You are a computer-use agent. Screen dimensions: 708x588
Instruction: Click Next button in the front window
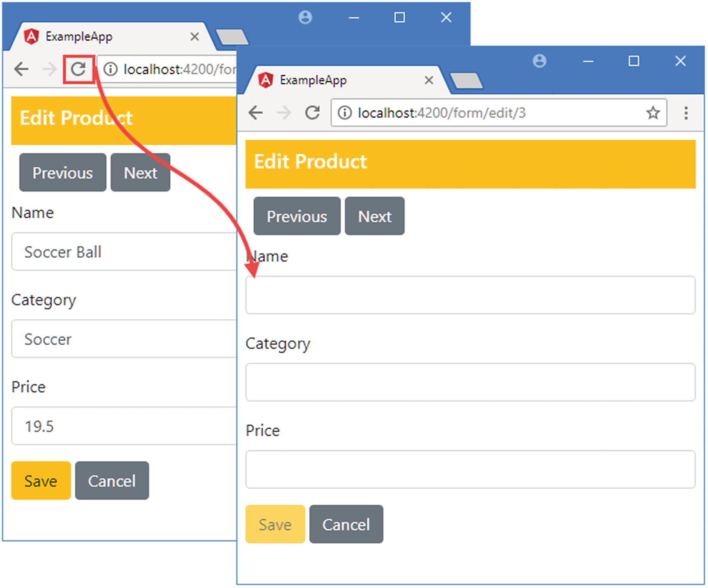374,216
